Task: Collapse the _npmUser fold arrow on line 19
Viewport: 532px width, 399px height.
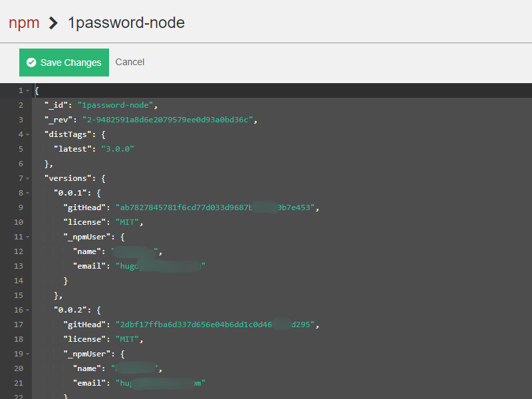Action: 28,354
